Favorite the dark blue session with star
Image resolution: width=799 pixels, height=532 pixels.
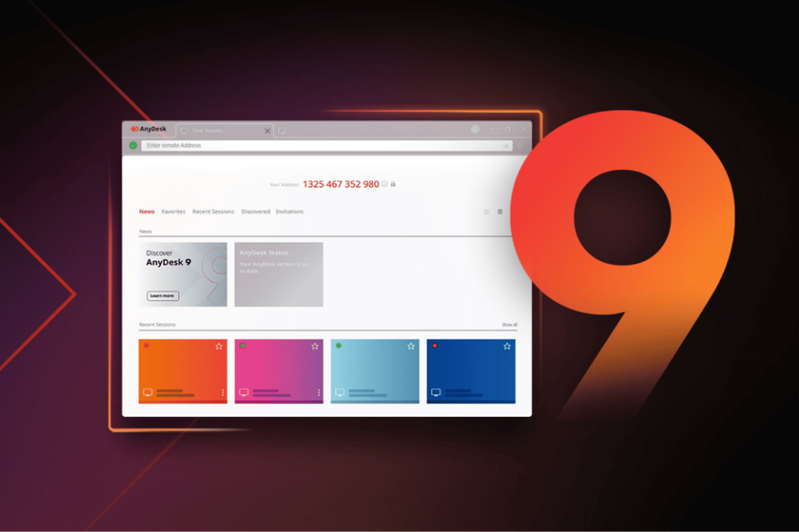point(507,346)
